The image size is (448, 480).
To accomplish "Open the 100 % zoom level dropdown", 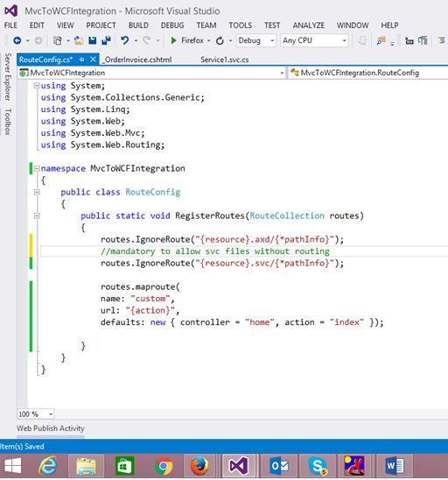I will pos(36,414).
